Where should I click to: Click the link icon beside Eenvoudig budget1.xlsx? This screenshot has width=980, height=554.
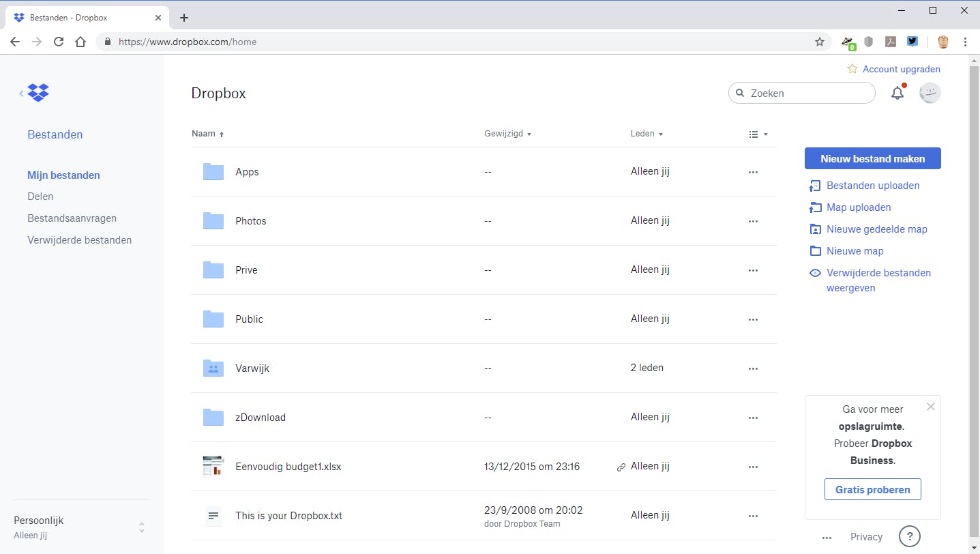621,467
